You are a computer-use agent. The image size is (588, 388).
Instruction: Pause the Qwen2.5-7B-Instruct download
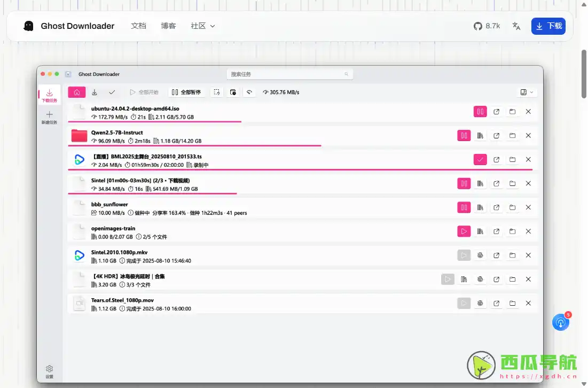(x=464, y=135)
